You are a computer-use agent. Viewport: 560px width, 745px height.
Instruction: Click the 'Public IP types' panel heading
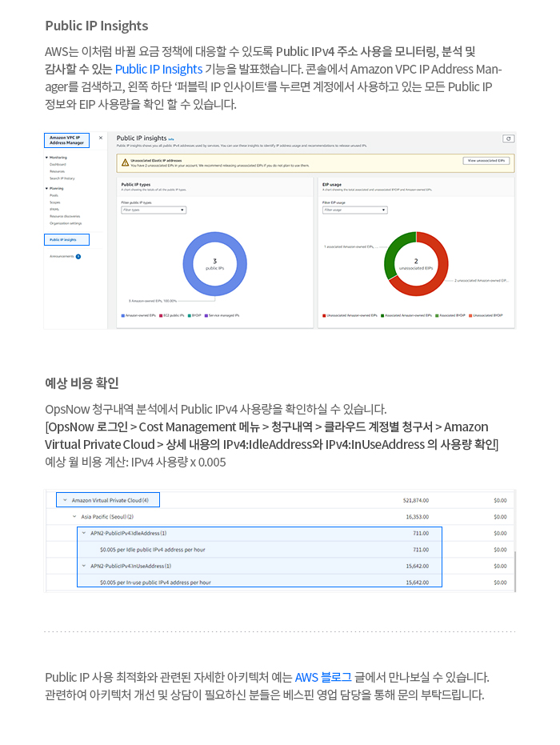(135, 184)
